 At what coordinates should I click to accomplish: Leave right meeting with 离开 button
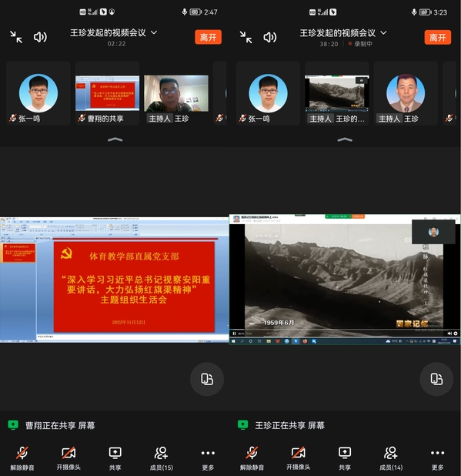coord(438,37)
